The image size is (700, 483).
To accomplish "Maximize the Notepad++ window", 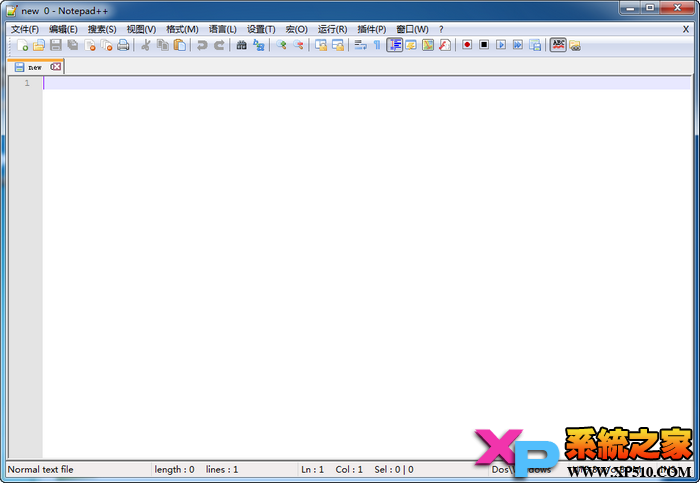I will pyautogui.click(x=650, y=8).
